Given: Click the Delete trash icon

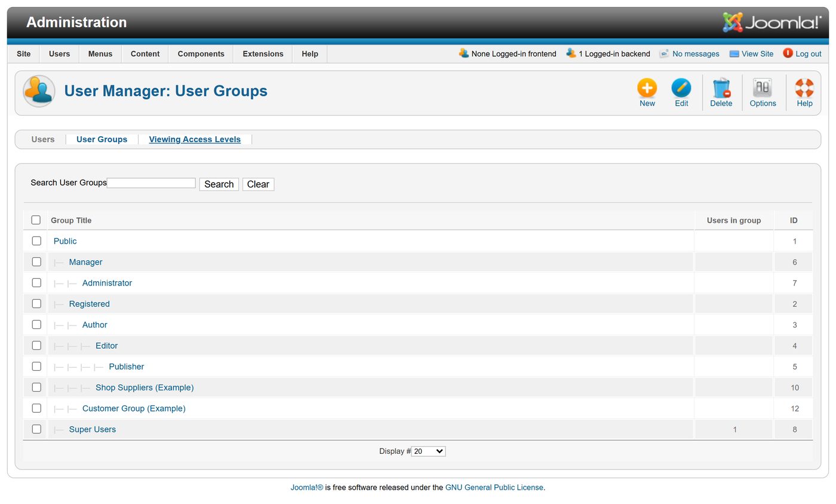Looking at the screenshot, I should pyautogui.click(x=721, y=88).
